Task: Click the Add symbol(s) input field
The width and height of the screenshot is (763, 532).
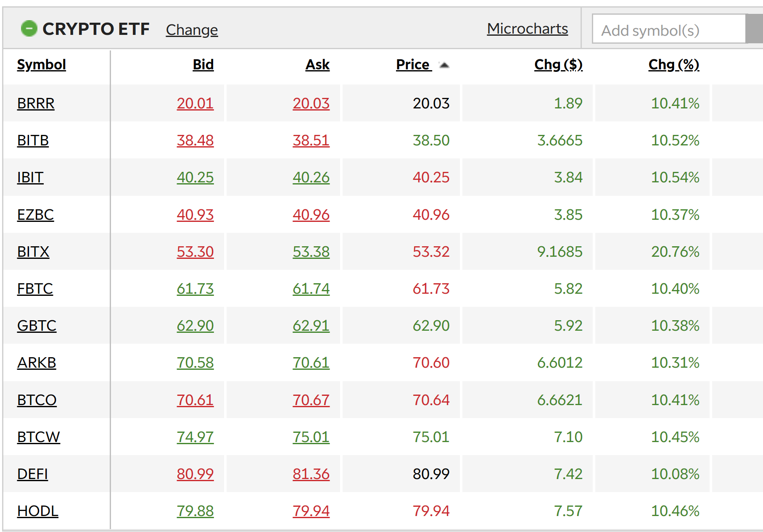Action: 668,29
